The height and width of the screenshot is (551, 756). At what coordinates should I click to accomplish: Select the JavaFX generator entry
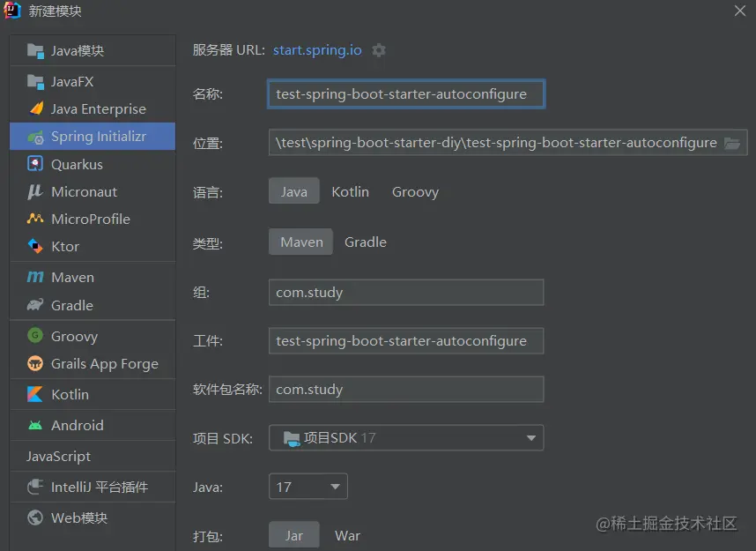coord(93,81)
